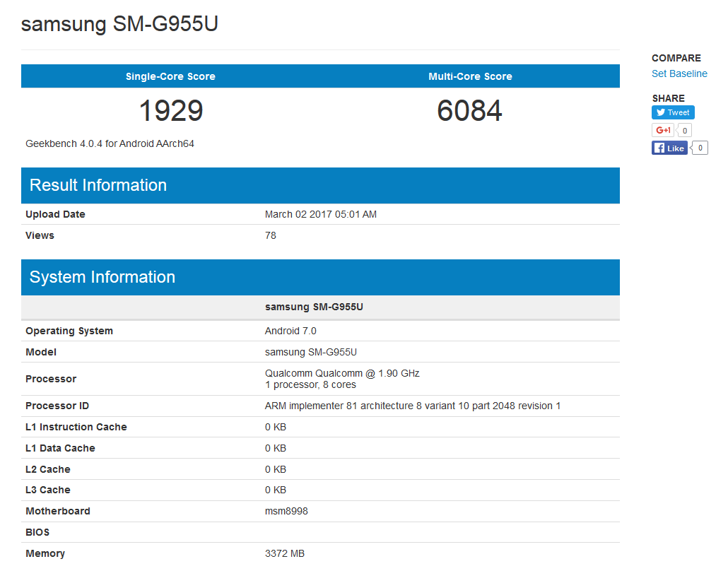The height and width of the screenshot is (571, 728).
Task: Click the samsung SM-G955U column header
Action: tap(314, 307)
